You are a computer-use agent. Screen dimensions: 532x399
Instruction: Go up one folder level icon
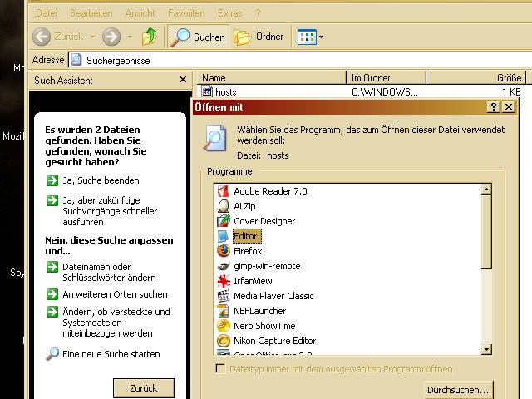click(x=150, y=37)
